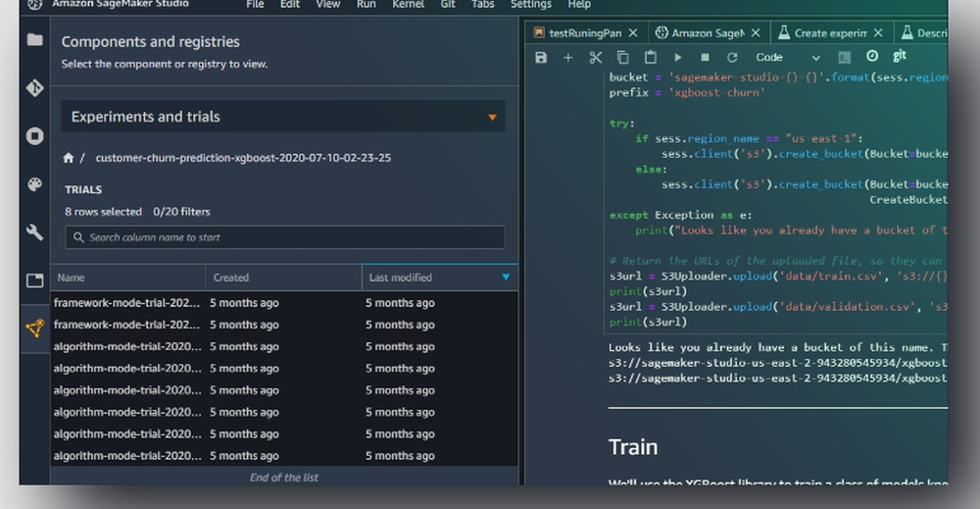Open the Run menu
This screenshot has width=980, height=509.
[x=367, y=4]
